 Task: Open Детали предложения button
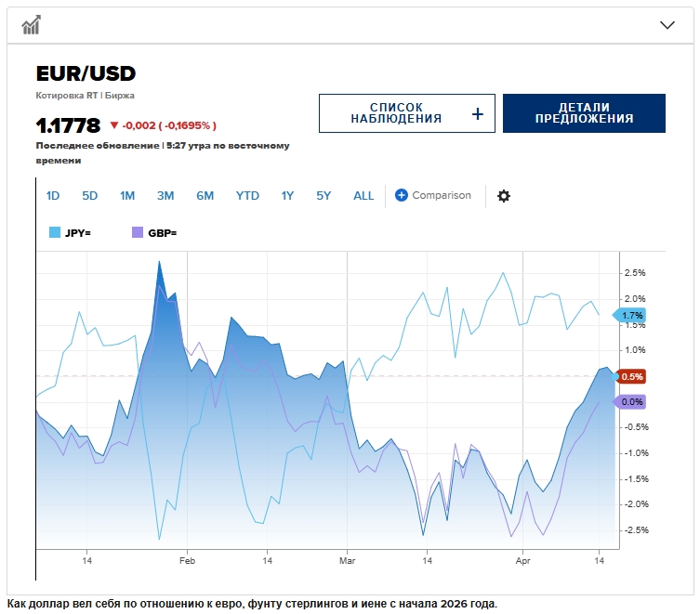584,113
